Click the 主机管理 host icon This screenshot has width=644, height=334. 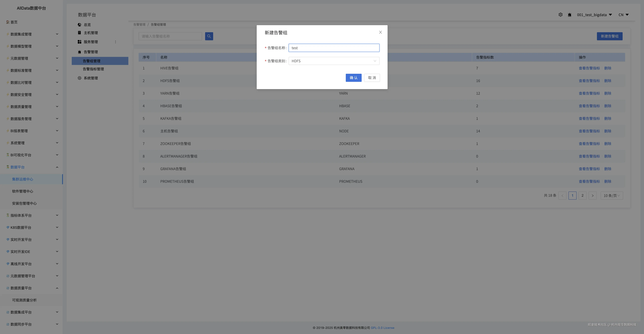point(80,33)
